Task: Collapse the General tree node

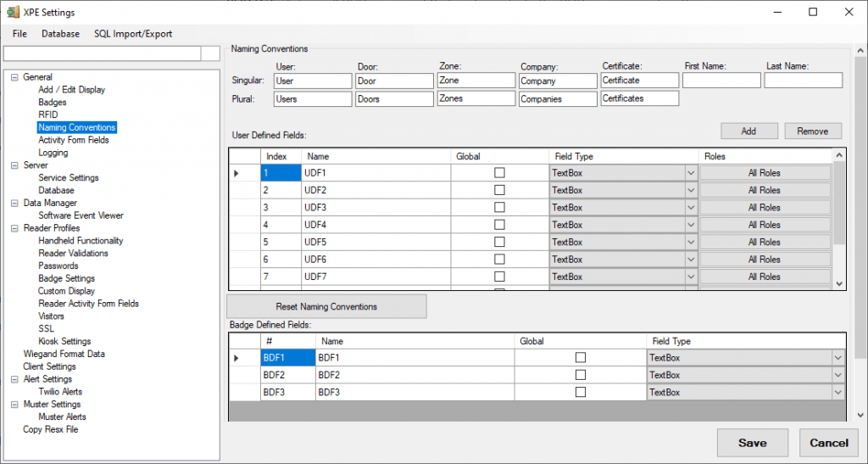Action: point(14,77)
